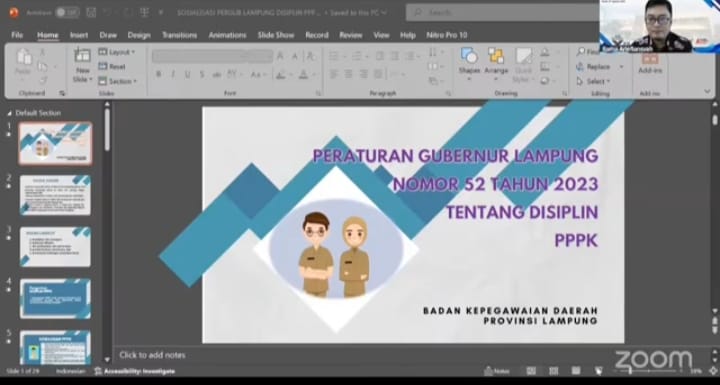Click the Shape Effects icon
The height and width of the screenshot is (385, 720).
[x=546, y=81]
